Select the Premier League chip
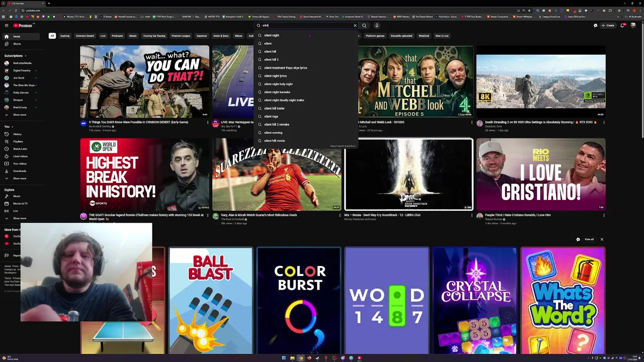 point(181,36)
